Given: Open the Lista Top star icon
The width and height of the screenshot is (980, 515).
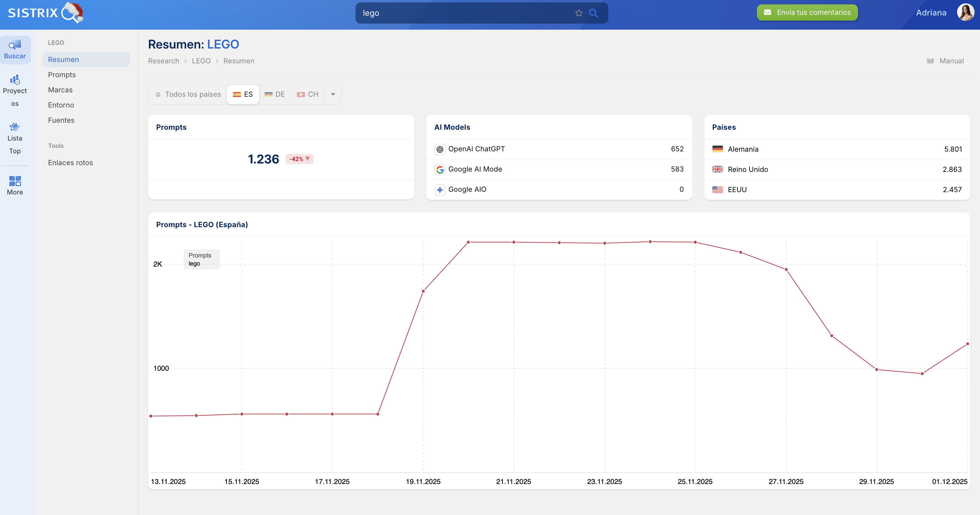Looking at the screenshot, I should point(15,138).
